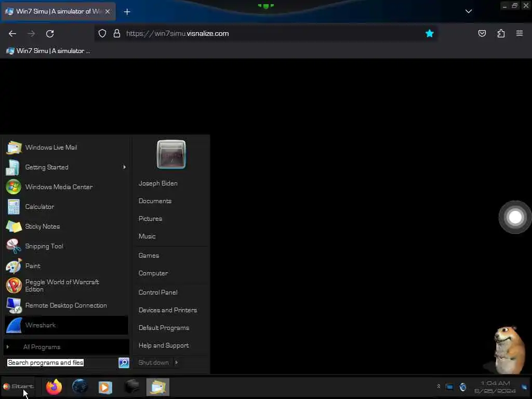Open Help and Support
The image size is (532, 399).
point(164,345)
